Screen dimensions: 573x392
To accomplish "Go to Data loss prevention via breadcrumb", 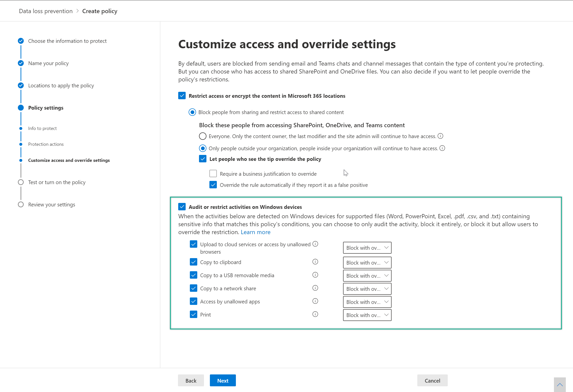I will tap(46, 11).
